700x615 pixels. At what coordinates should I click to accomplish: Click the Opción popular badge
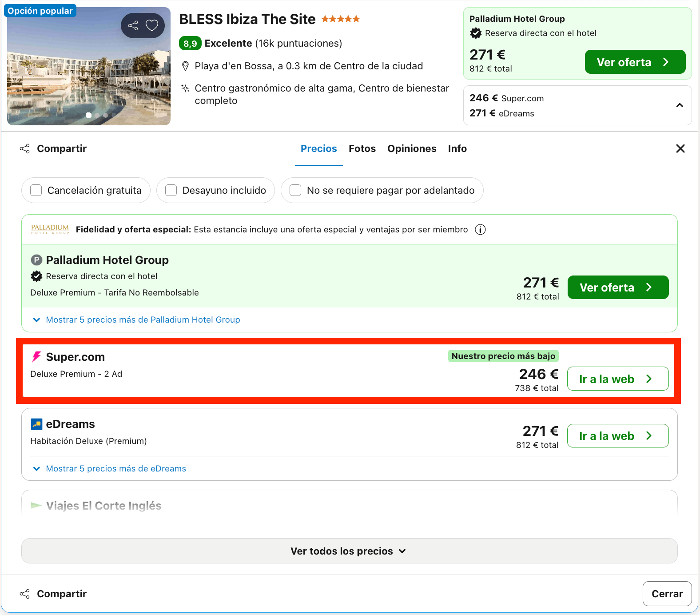[x=40, y=11]
